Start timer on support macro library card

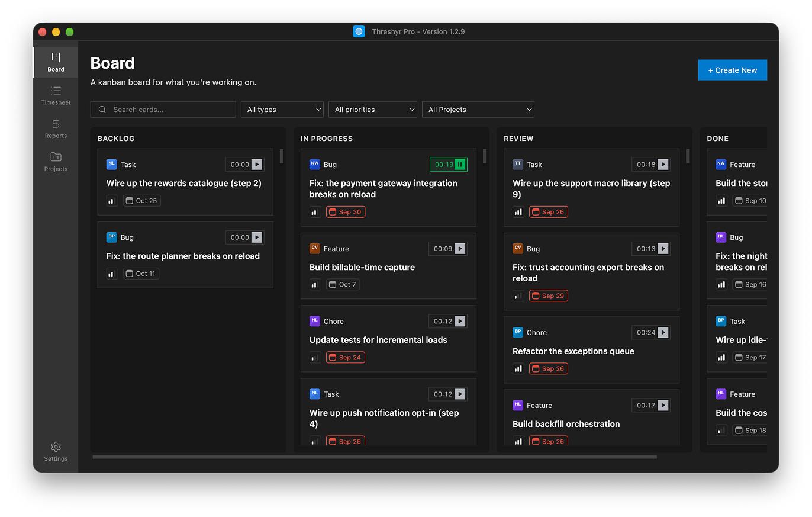(x=663, y=165)
